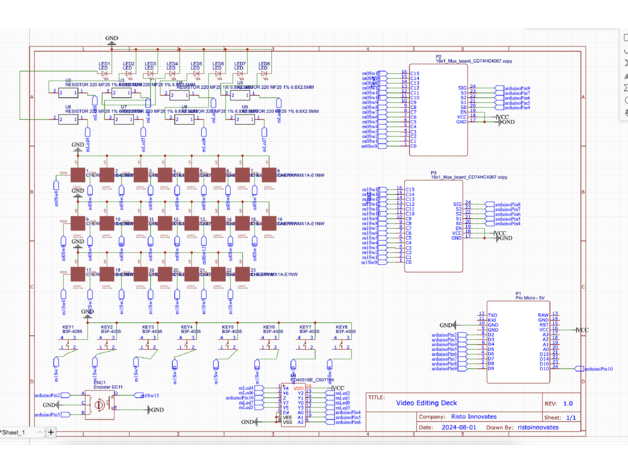Select the LED1 diode symbol
Screen dimensions: 628x472
(x=102, y=73)
